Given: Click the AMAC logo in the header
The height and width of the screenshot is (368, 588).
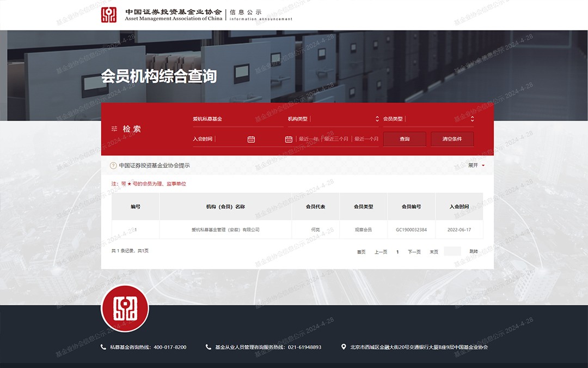Looking at the screenshot, I should 109,15.
